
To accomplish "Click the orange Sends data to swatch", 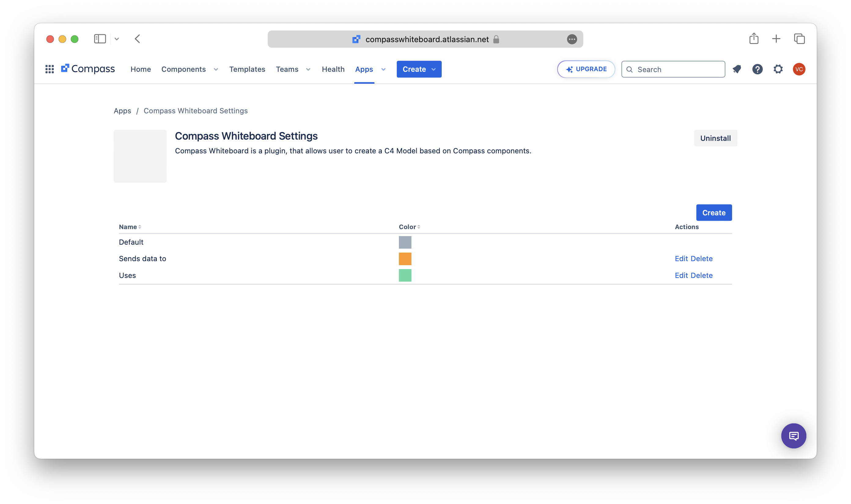I will [405, 259].
